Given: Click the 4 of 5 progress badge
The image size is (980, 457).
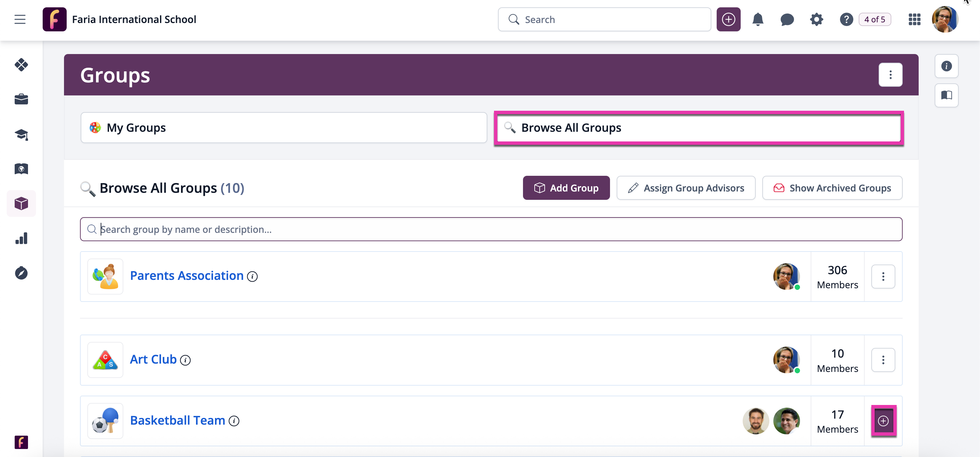Looking at the screenshot, I should coord(875,19).
